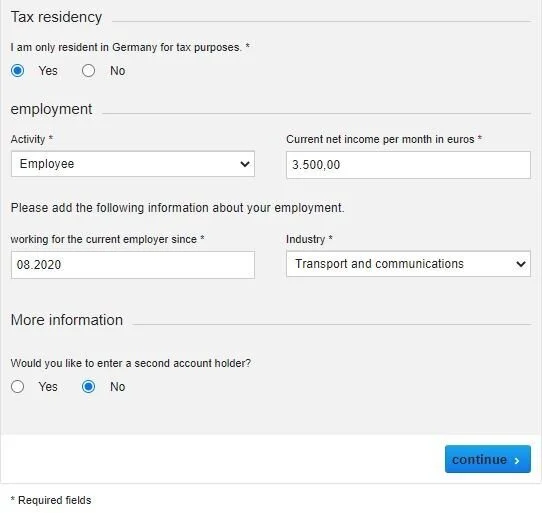Focus the net income per month field
The image size is (542, 513).
(x=408, y=165)
